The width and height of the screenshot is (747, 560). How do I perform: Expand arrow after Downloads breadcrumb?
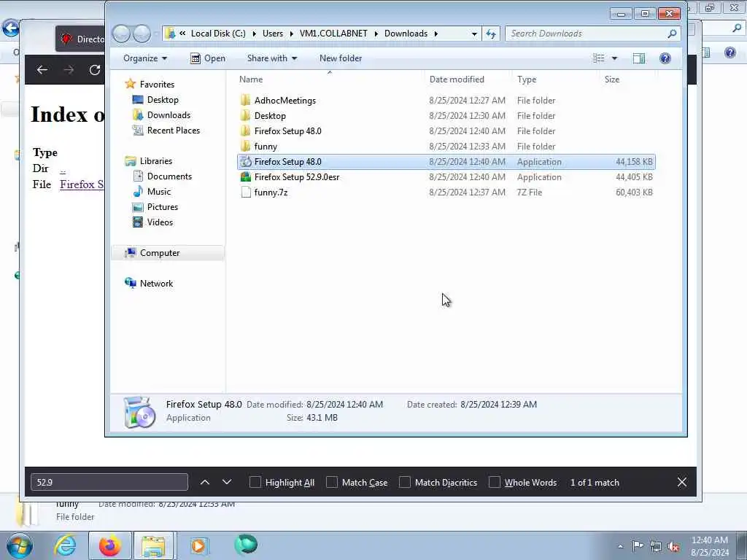coord(436,34)
